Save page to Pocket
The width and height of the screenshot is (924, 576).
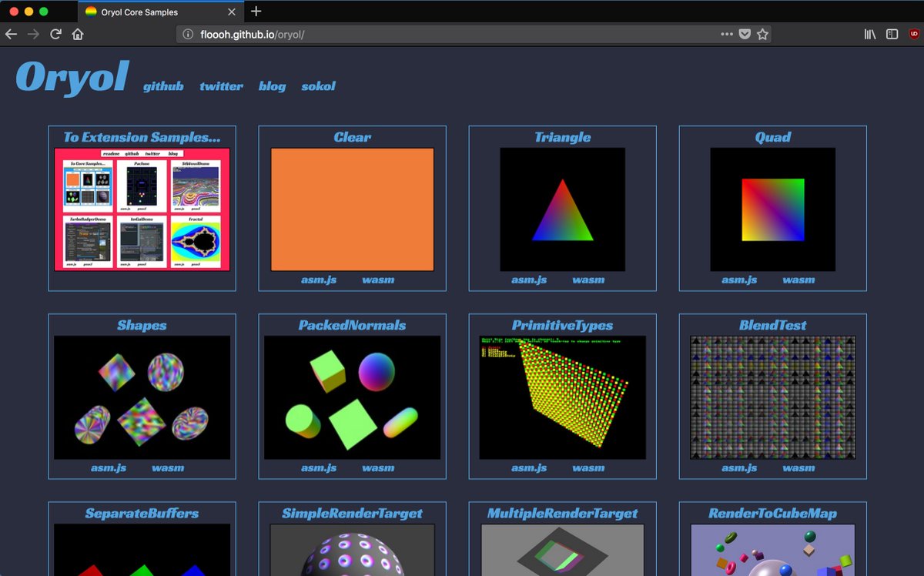point(745,34)
